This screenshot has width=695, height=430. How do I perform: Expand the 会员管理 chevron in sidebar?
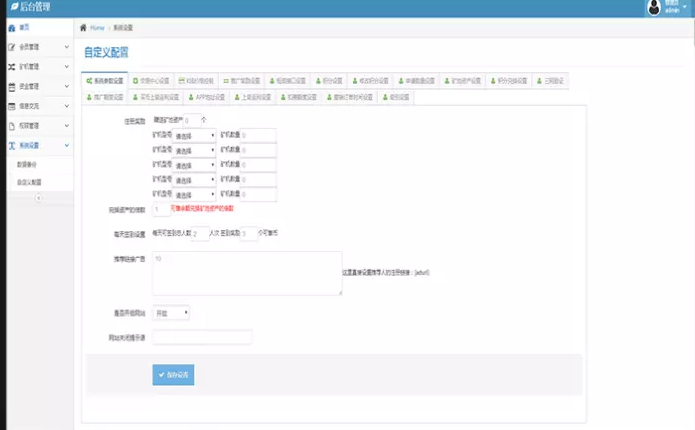[x=66, y=47]
